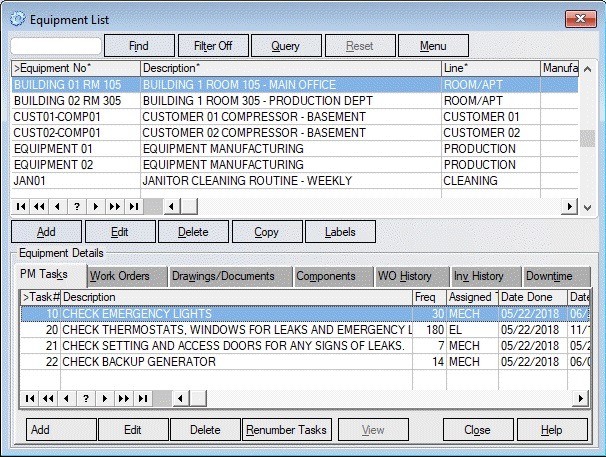Select task 21 CHECK SETTING AND ACCESS DOORS
This screenshot has height=457, width=606.
(x=305, y=346)
